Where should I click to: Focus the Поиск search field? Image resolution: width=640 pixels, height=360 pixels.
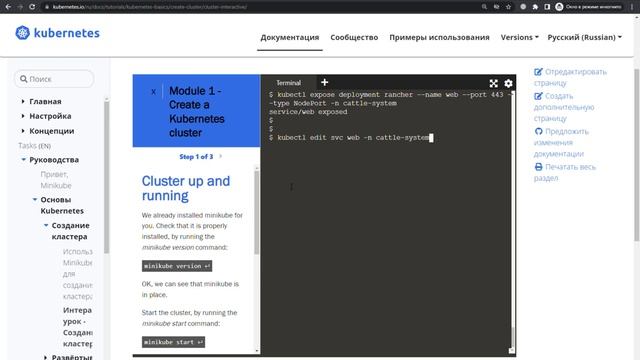[54, 79]
